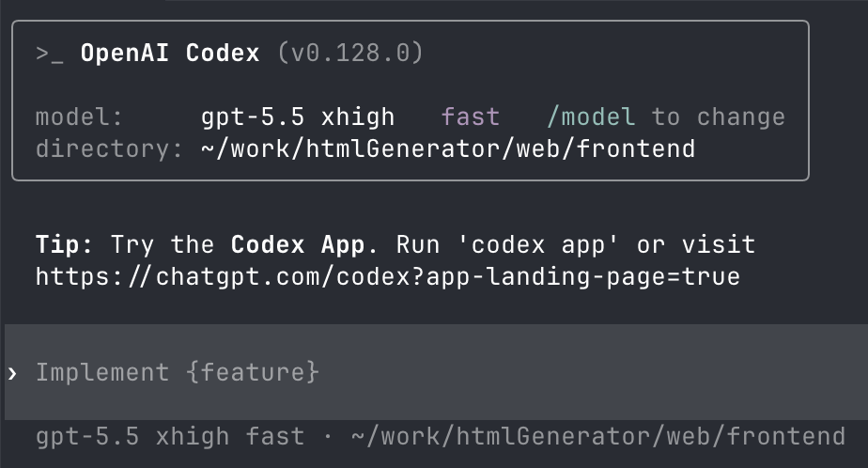Click the version text (v0.128.0)

(x=349, y=54)
